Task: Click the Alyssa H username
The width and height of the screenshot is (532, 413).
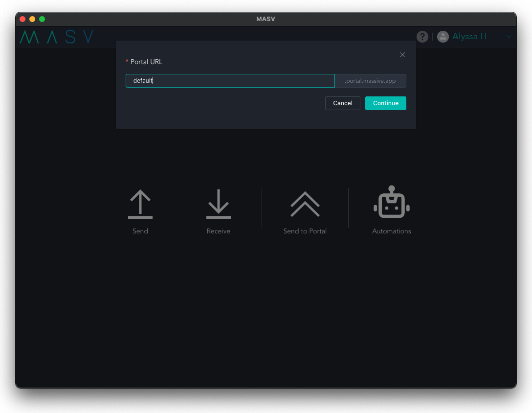Action: tap(469, 36)
